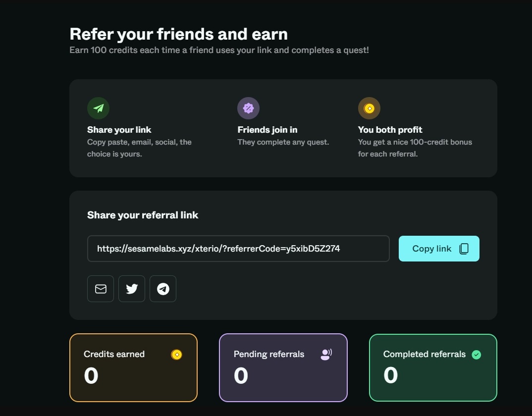The height and width of the screenshot is (416, 532).
Task: Share referral link via Twitter icon
Action: coord(132,289)
